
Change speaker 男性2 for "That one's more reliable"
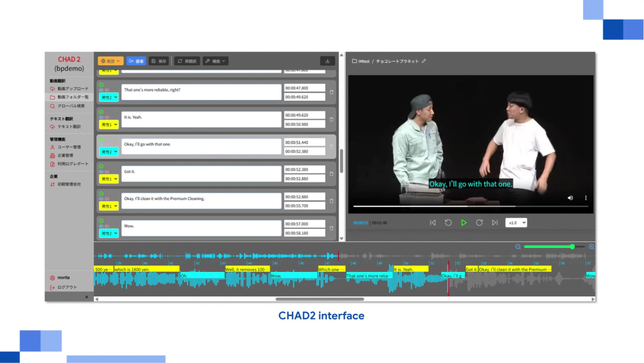pos(109,98)
